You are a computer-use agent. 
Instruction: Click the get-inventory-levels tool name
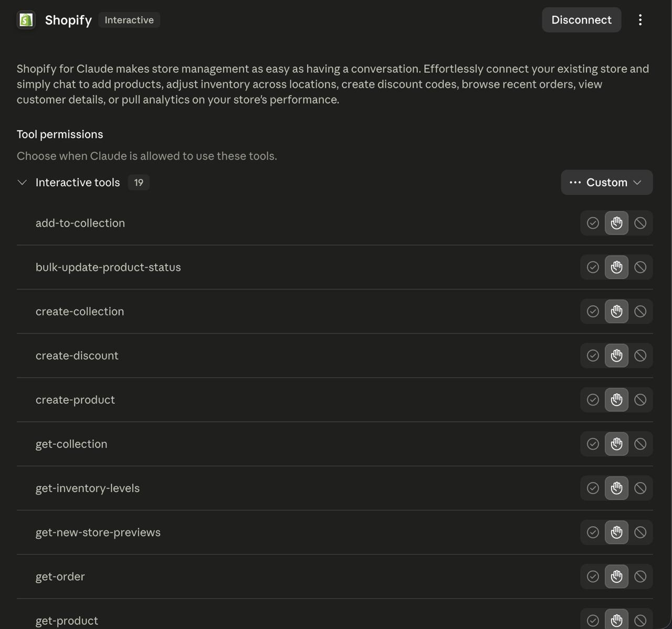pyautogui.click(x=88, y=488)
